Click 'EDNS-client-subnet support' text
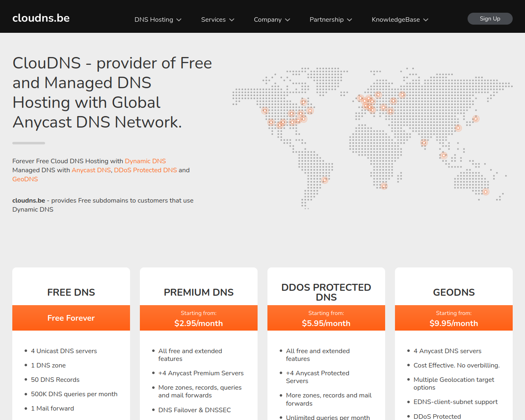Image resolution: width=525 pixels, height=420 pixels. pyautogui.click(x=456, y=402)
